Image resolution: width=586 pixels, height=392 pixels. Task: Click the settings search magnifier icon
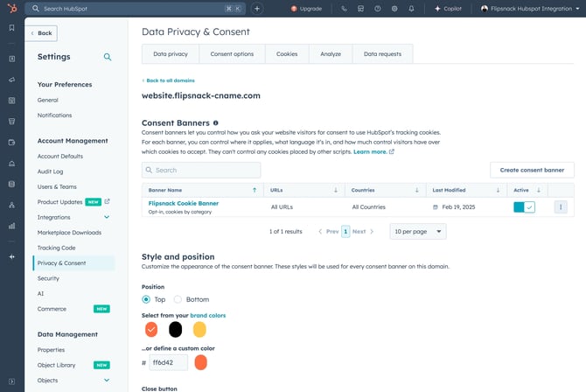coord(108,57)
